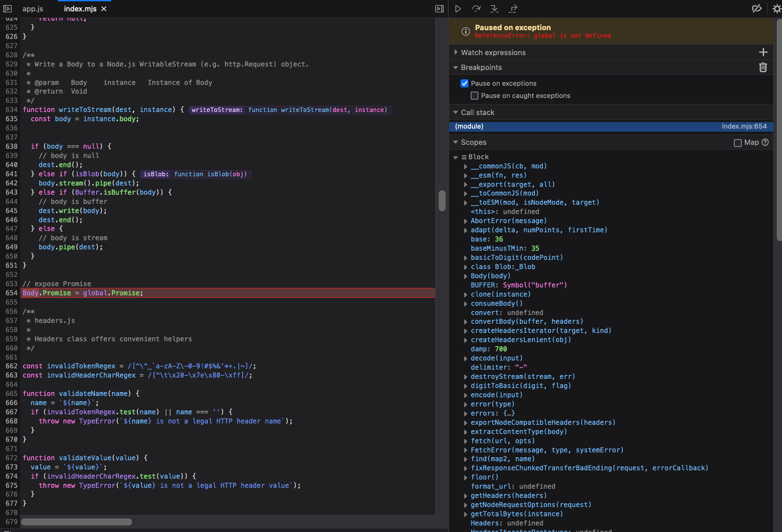Collapse the Scopes section
Viewport: 782px width, 532px height.
pos(456,142)
